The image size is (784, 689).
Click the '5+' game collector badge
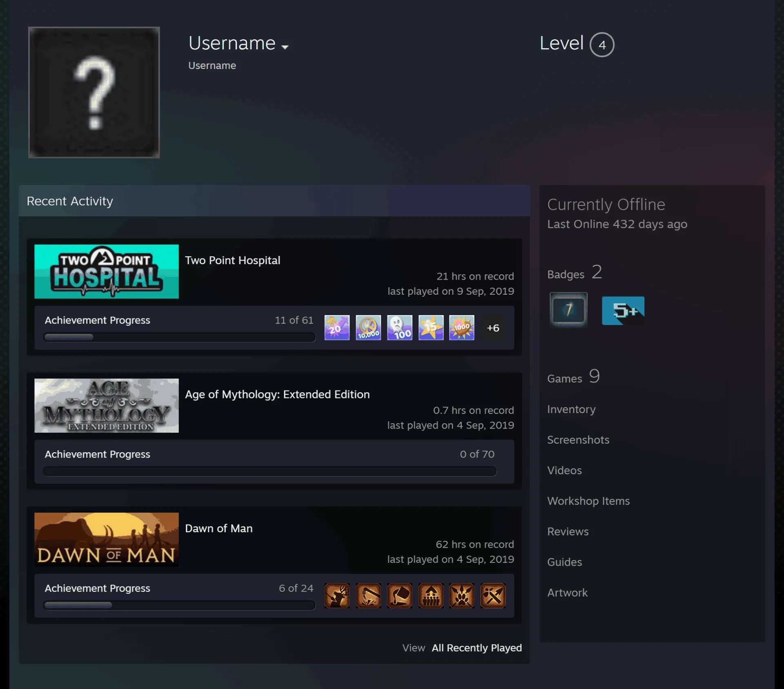click(x=623, y=311)
